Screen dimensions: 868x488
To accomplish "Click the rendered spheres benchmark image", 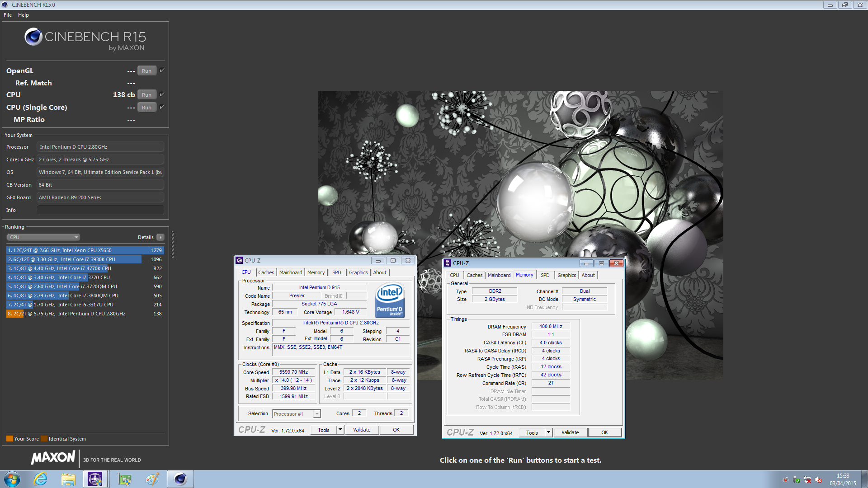I will (x=520, y=235).
